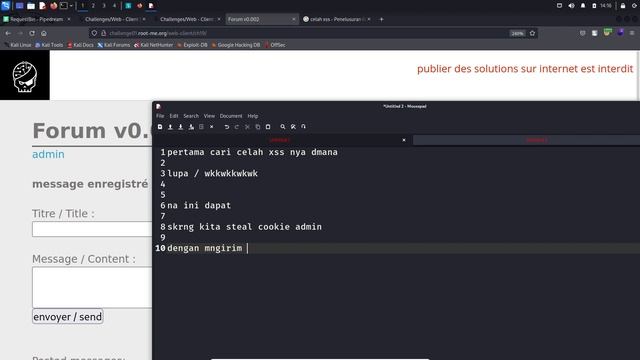The height and width of the screenshot is (360, 640).
Task: Reload the page in the browser
Action: (x=32, y=33)
